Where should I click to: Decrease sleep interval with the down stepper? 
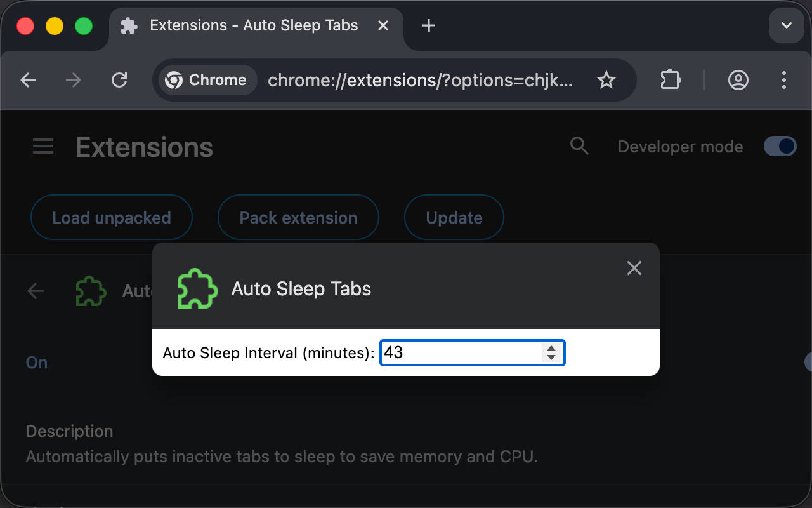pos(551,358)
